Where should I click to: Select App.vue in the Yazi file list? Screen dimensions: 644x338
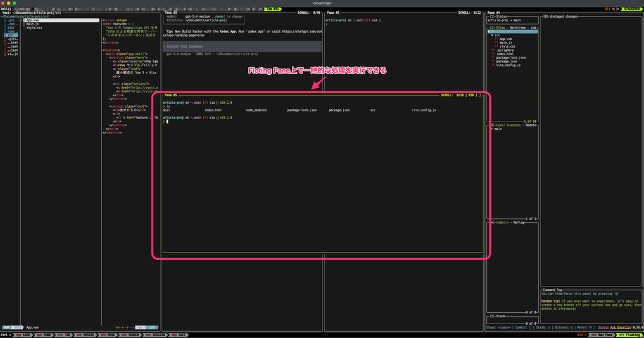pos(61,20)
